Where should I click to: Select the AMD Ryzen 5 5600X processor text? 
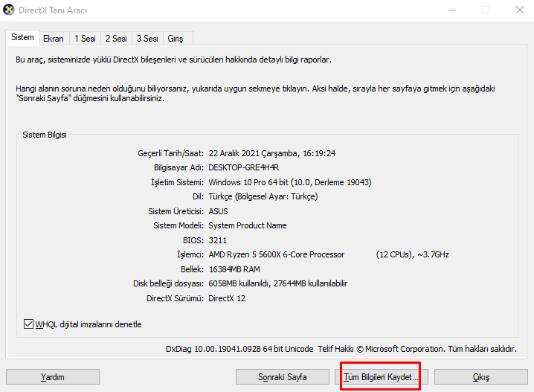click(x=277, y=254)
